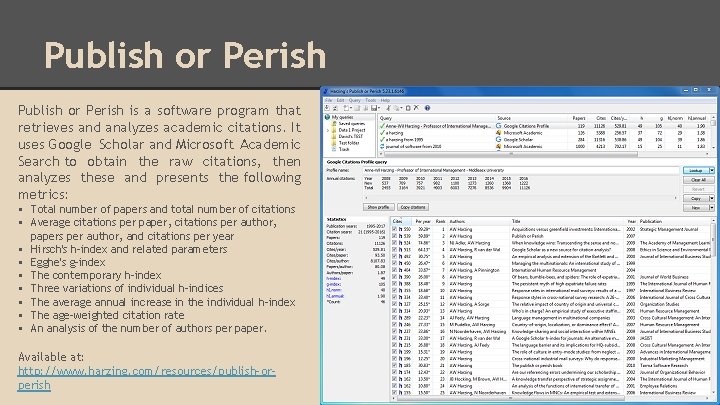Toggle checkbox for 'The persistent myth' paper
Viewport: 720px width, 405px height.
(394, 283)
